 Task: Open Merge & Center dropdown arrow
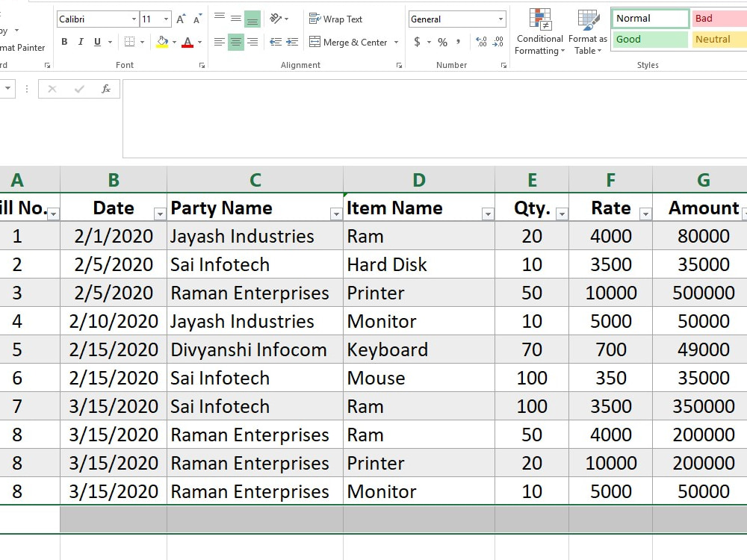click(x=396, y=42)
